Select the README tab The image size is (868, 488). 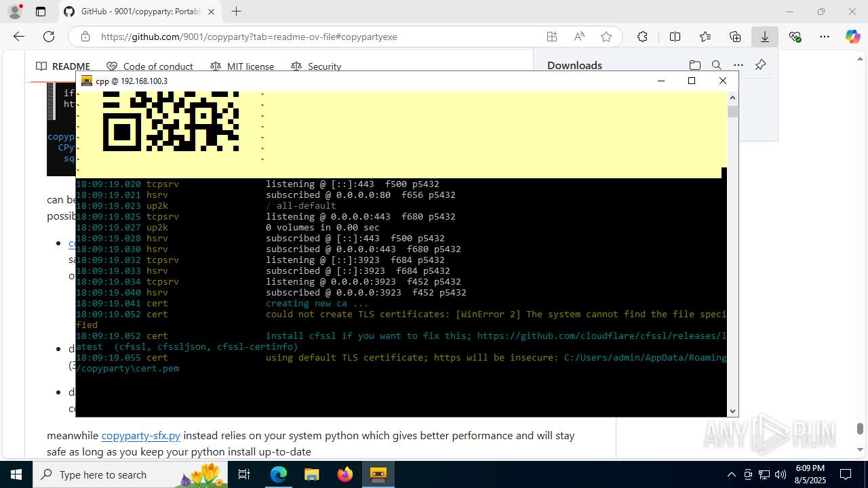pos(63,66)
